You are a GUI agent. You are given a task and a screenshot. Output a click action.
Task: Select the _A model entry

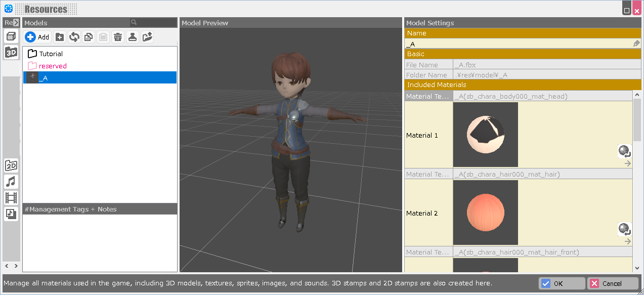click(44, 78)
